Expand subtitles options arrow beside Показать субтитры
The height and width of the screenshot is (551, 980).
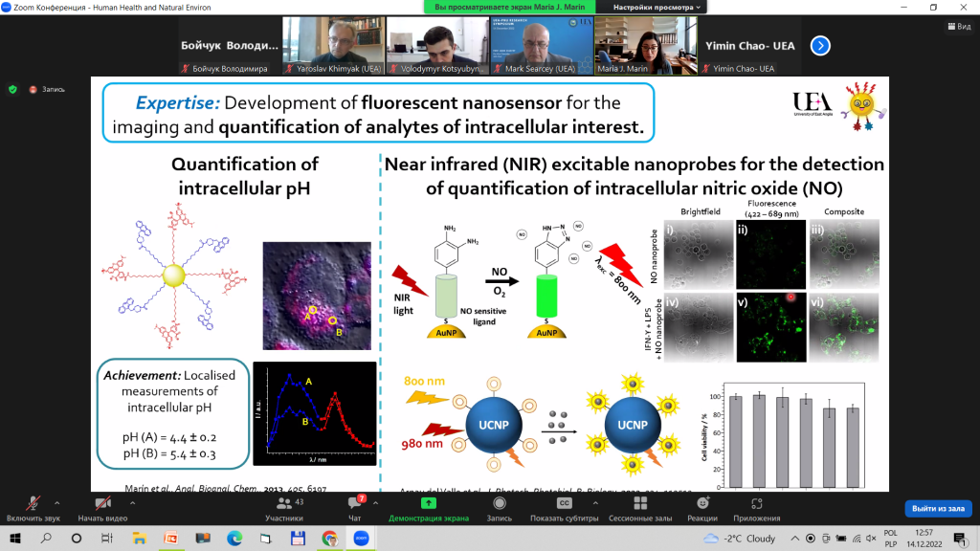(595, 503)
